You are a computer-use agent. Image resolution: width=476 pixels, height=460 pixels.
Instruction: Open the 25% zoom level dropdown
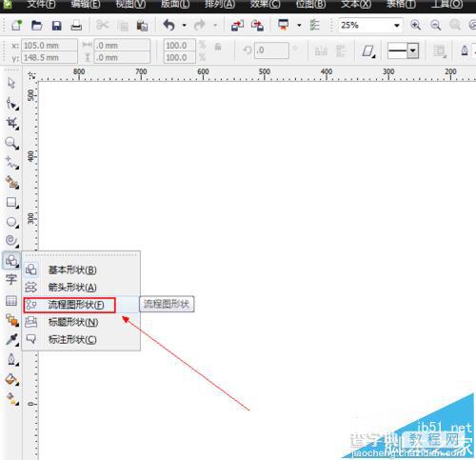[397, 26]
